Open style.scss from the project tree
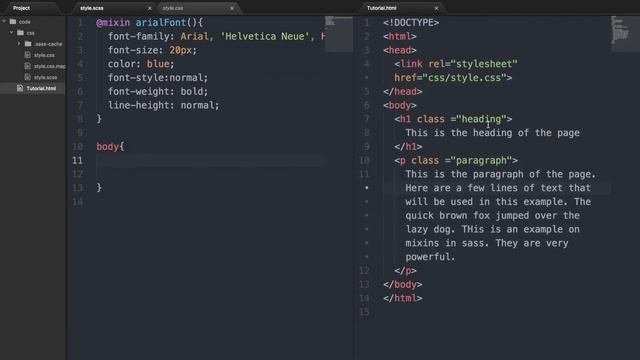The width and height of the screenshot is (640, 360). tap(45, 77)
